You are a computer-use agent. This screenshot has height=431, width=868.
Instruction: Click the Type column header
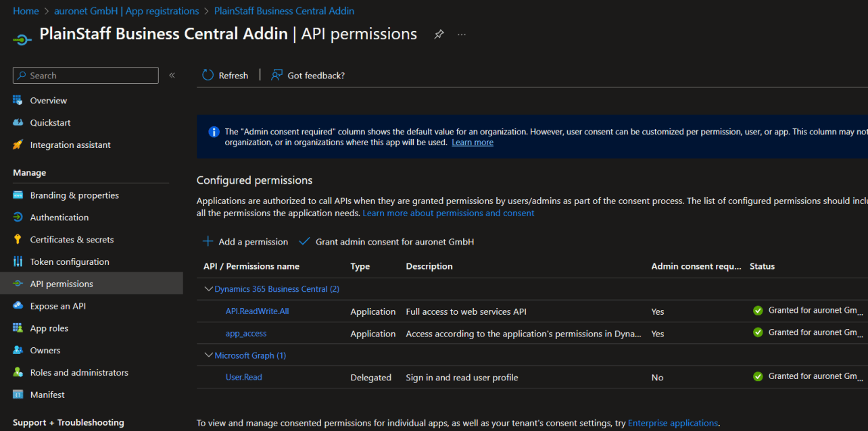tap(360, 266)
